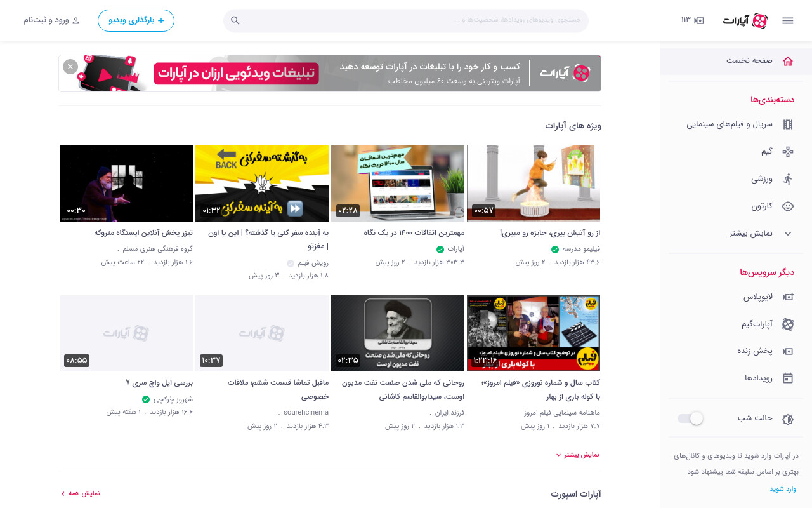Open the 1:23:16 فیلم امروز thumbnail
812x508 pixels.
(534, 333)
